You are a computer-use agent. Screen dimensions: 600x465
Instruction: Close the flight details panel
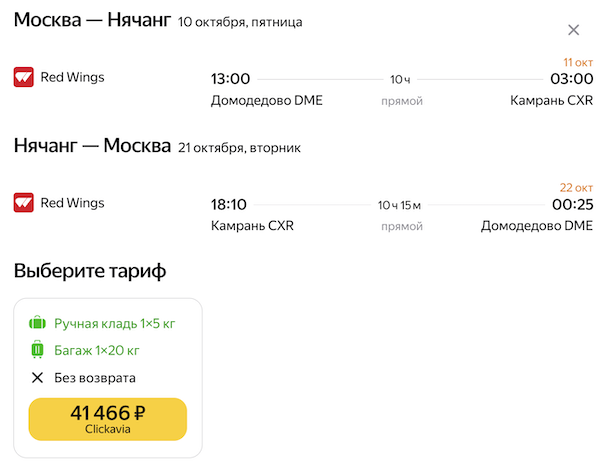pyautogui.click(x=573, y=31)
